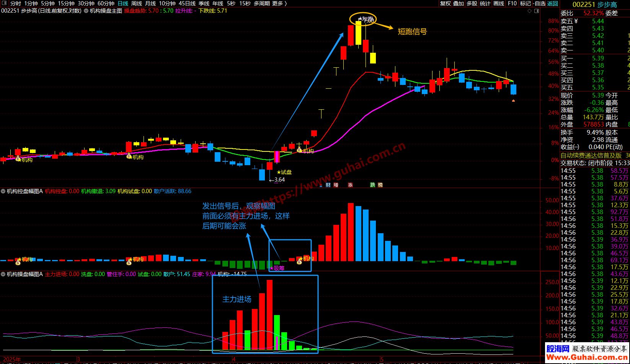Click the 3.64 low price label
630x364 pixels.
click(x=279, y=179)
